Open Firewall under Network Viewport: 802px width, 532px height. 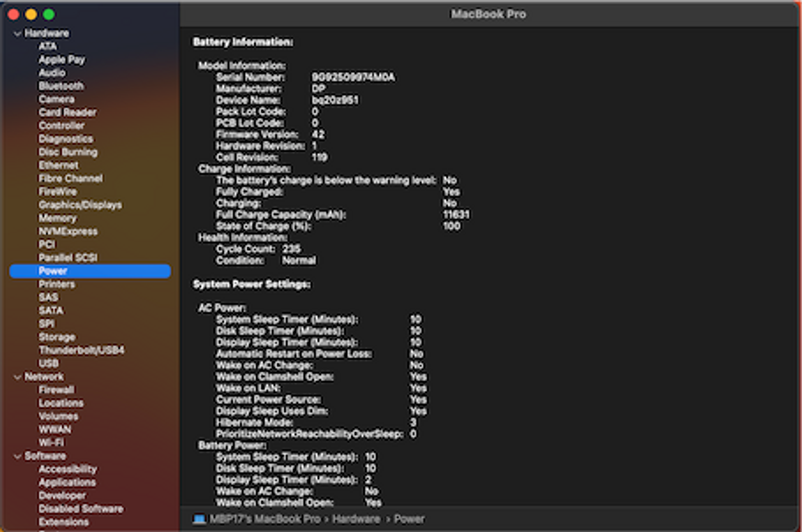click(56, 390)
